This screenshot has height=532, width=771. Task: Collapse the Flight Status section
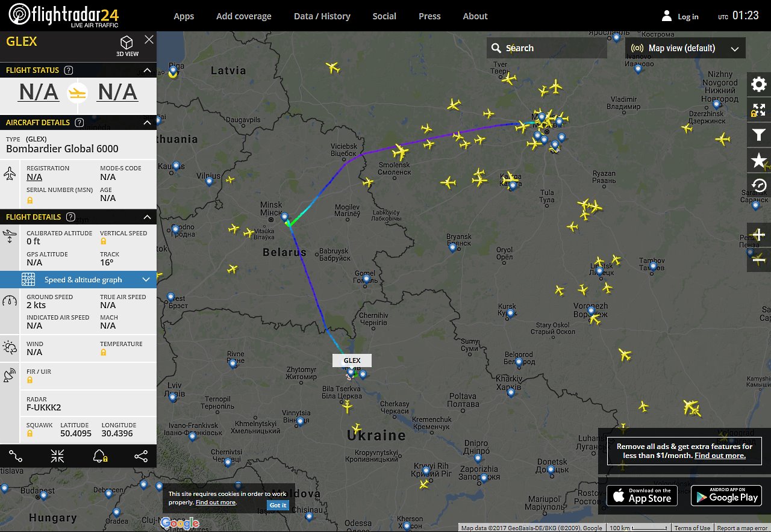(x=147, y=70)
